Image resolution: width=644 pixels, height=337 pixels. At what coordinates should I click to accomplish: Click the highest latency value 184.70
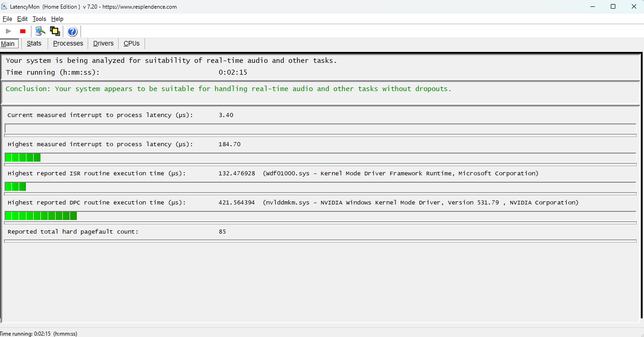pos(230,144)
